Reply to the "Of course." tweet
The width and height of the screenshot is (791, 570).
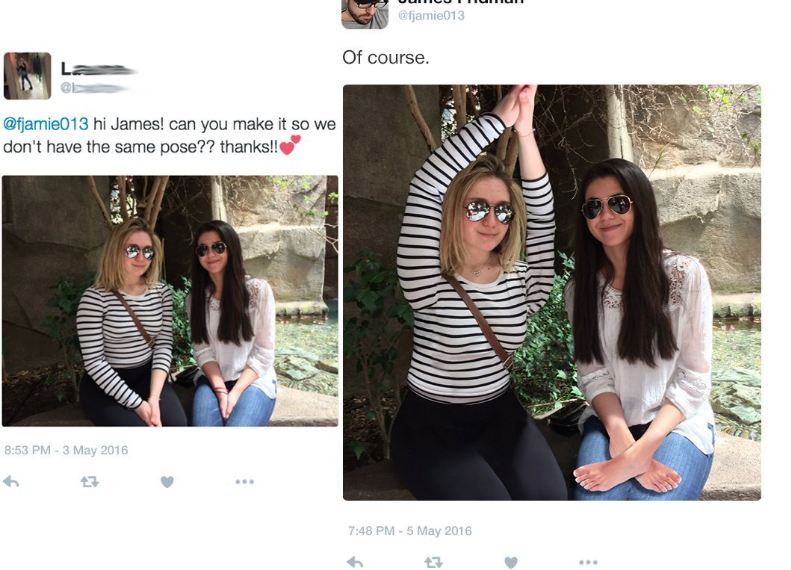click(354, 562)
